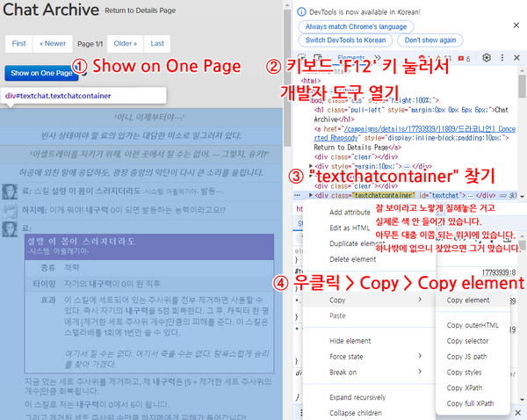Click the ellipsis beside textchatcontainer row
The height and width of the screenshot is (420, 527).
[x=295, y=194]
